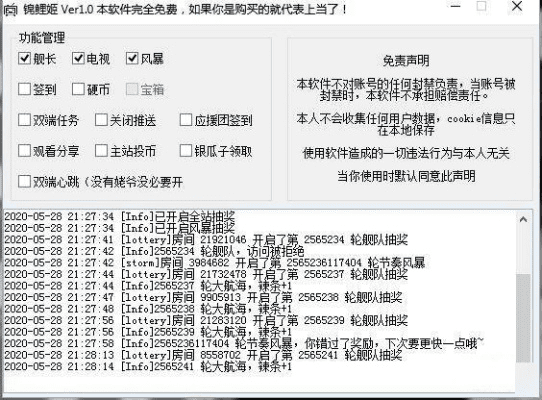Click disclaimer line 使用软件造成的一切违法行为与本人无关
This screenshot has height=400, width=542.
406,153
